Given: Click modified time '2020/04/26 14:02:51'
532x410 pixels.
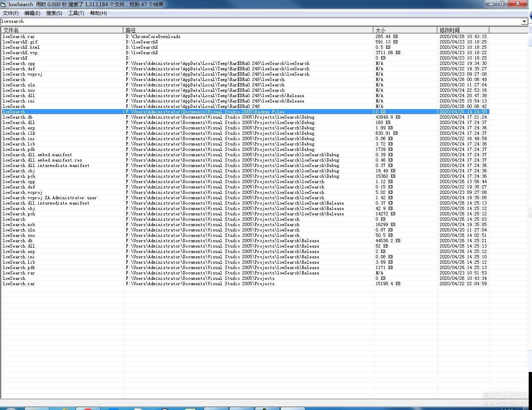Looking at the screenshot, I should (x=463, y=235).
